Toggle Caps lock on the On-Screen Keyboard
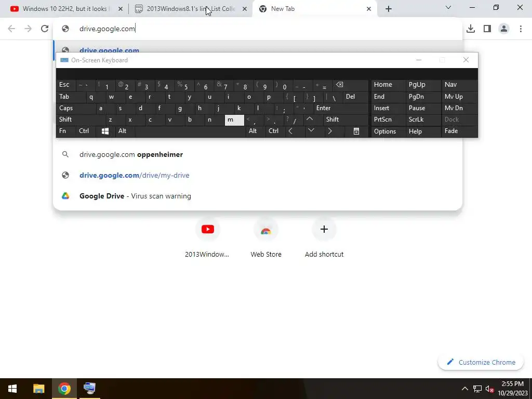 tap(76, 108)
